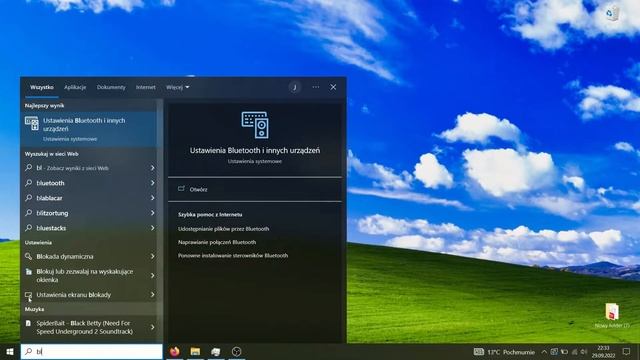Click into the taskbar search box
Image resolution: width=640 pixels, height=360 pixels.
pyautogui.click(x=92, y=351)
